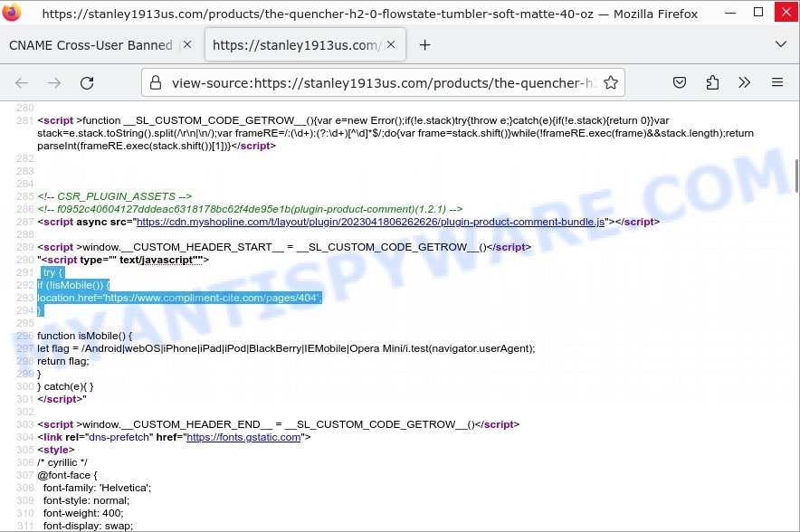Click the __CUSTOM_HEADER_END__ script line
Screen dimensions: 800x532
(x=278, y=424)
